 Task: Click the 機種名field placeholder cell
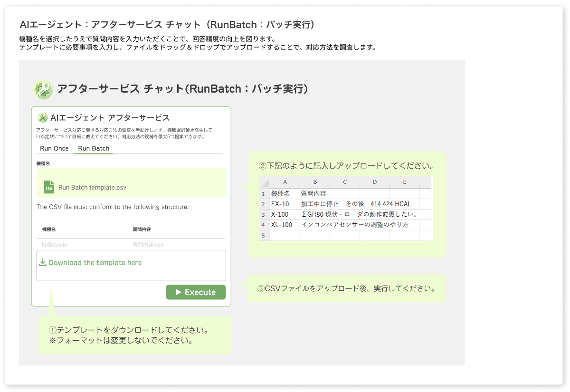click(54, 244)
